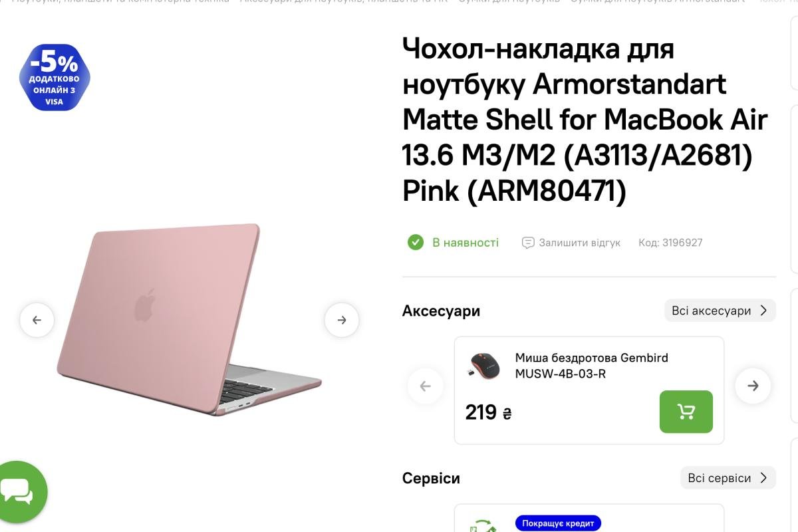
Task: Advance accessories carousel to next item
Action: [753, 386]
